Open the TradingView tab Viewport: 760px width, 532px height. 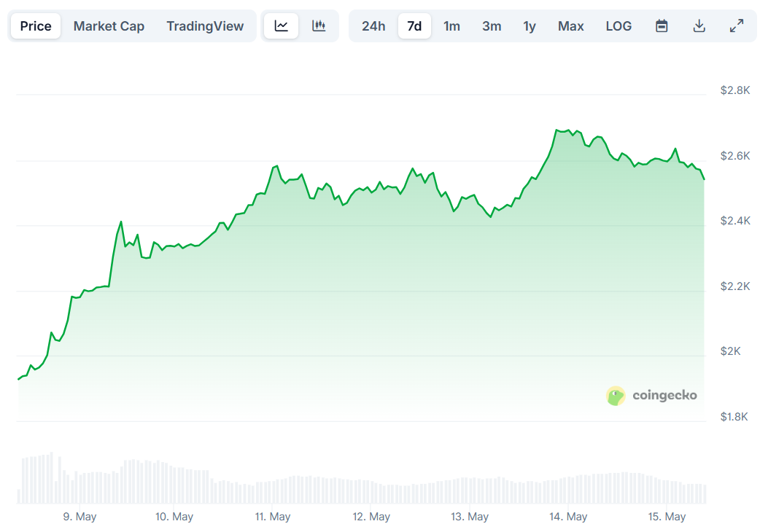(x=205, y=26)
